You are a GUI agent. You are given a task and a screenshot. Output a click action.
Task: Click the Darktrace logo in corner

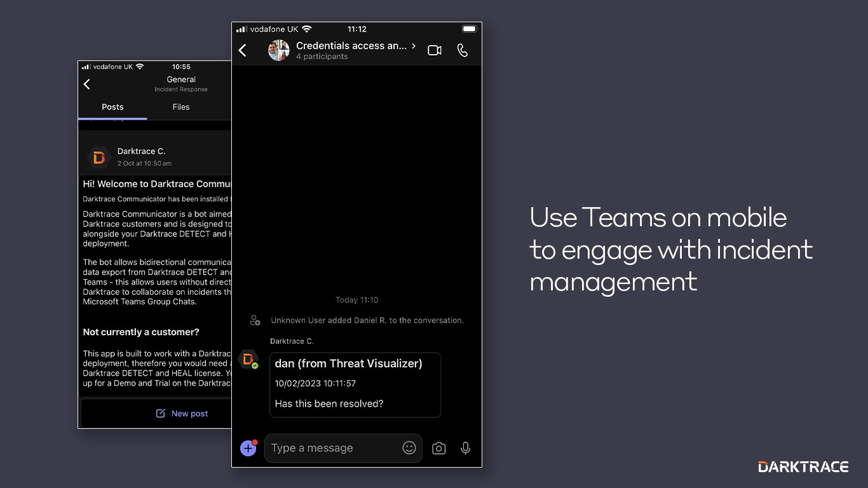pos(803,467)
